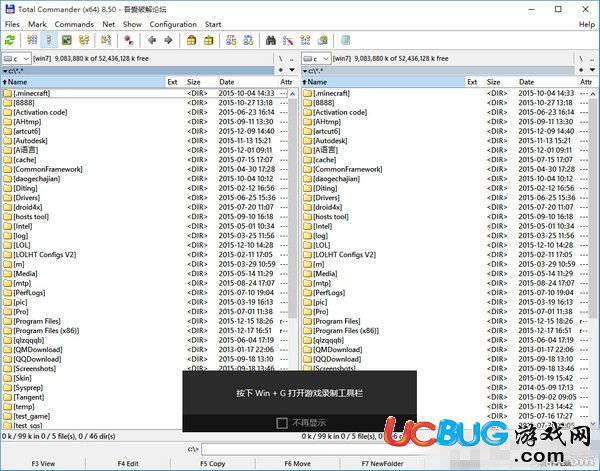Viewport: 600px width, 471px height.
Task: Click the toolbar icon left of Back arrow
Action: 129,40
